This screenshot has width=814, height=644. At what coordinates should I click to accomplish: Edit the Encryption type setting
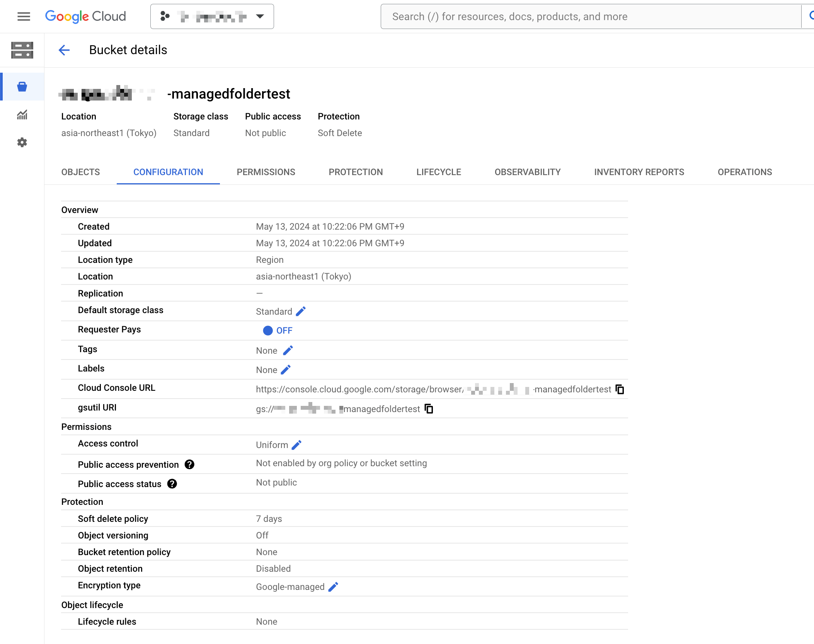pyautogui.click(x=333, y=587)
